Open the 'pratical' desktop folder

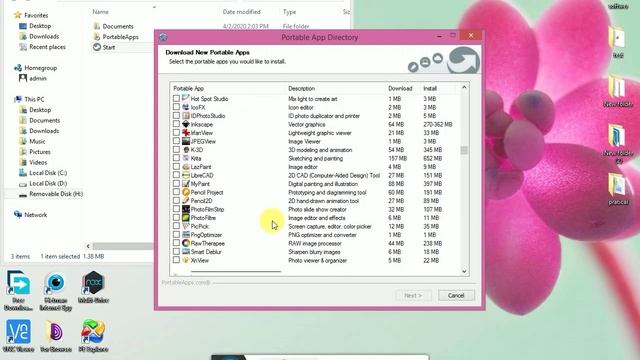click(x=618, y=185)
